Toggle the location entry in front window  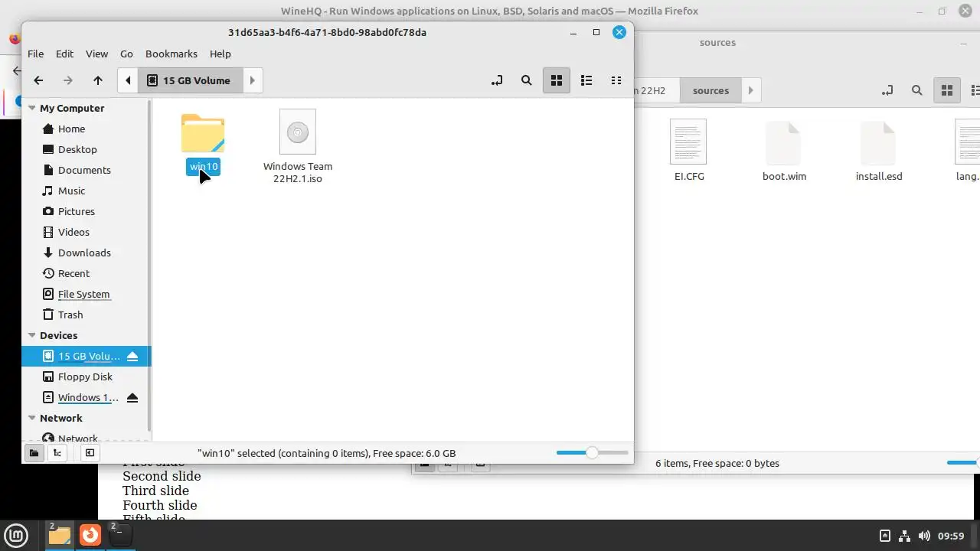(497, 80)
